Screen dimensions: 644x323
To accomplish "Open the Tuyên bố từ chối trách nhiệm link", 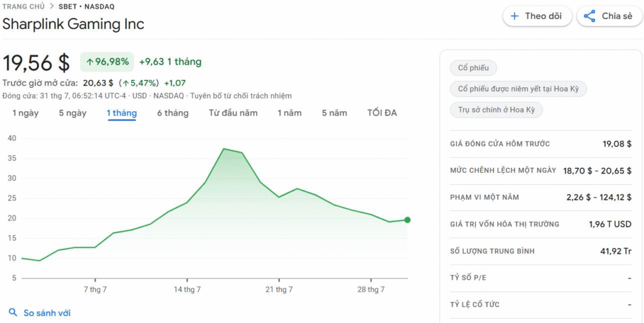I will [241, 96].
